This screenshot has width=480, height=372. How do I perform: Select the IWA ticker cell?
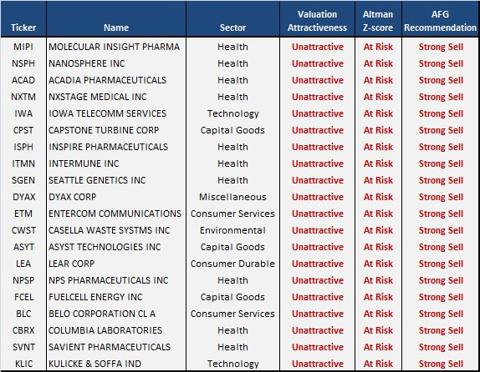pyautogui.click(x=23, y=113)
